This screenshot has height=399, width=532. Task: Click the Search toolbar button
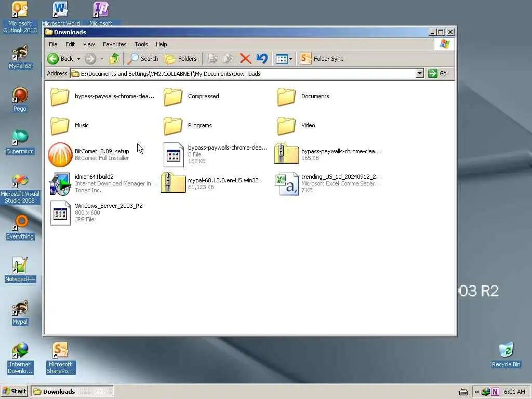pos(142,59)
